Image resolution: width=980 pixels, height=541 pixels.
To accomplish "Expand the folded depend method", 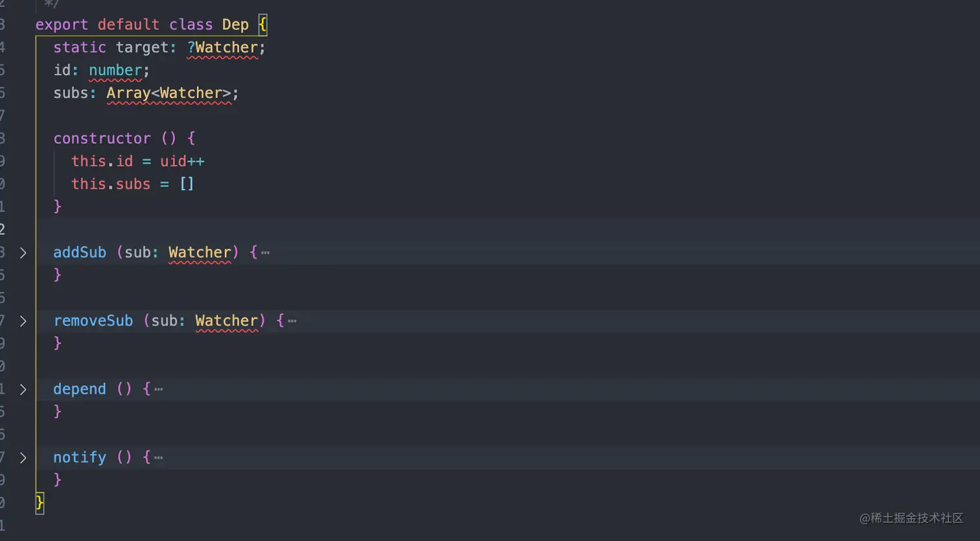I will tap(23, 389).
